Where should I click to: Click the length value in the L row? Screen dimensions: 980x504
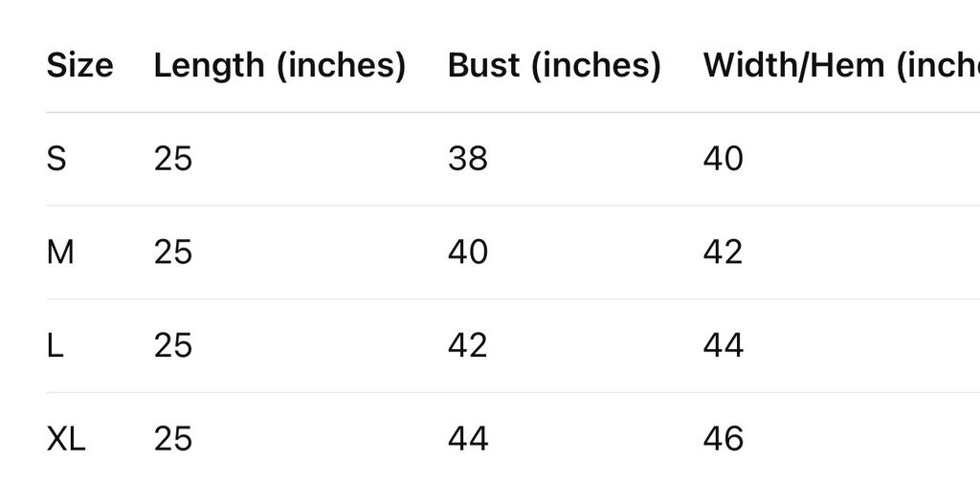(173, 345)
